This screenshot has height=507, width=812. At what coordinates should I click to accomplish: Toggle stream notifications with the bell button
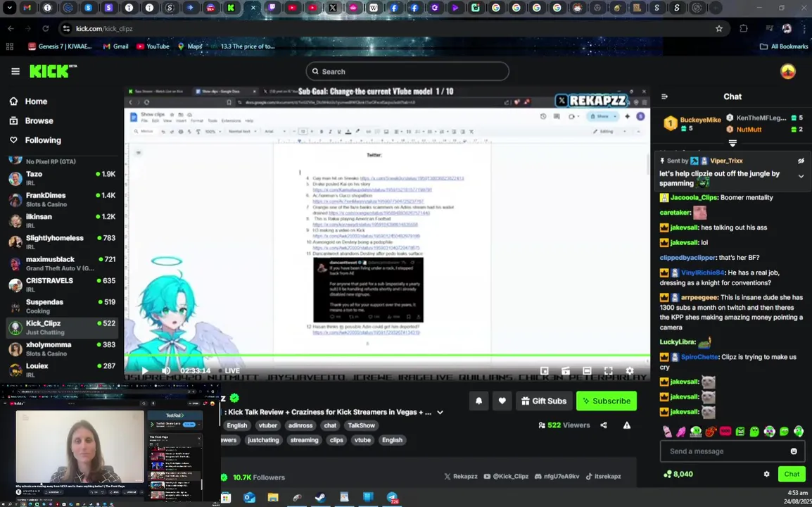pyautogui.click(x=478, y=401)
